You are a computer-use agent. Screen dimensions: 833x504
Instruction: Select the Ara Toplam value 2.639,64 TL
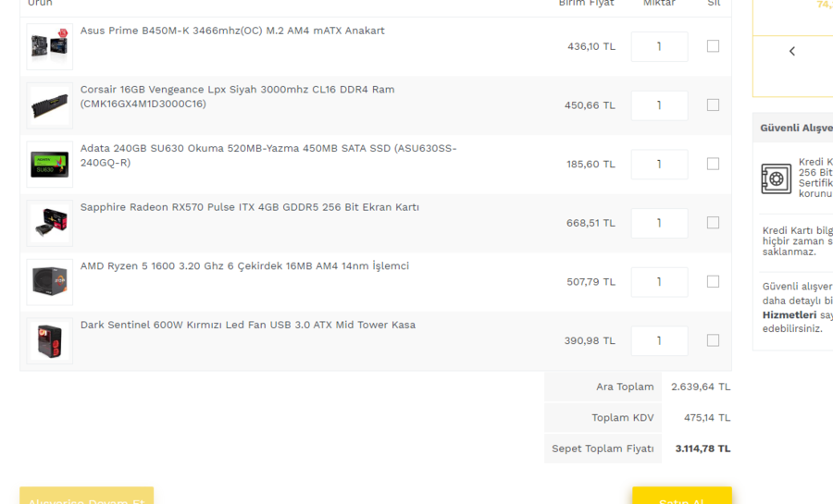pyautogui.click(x=701, y=387)
